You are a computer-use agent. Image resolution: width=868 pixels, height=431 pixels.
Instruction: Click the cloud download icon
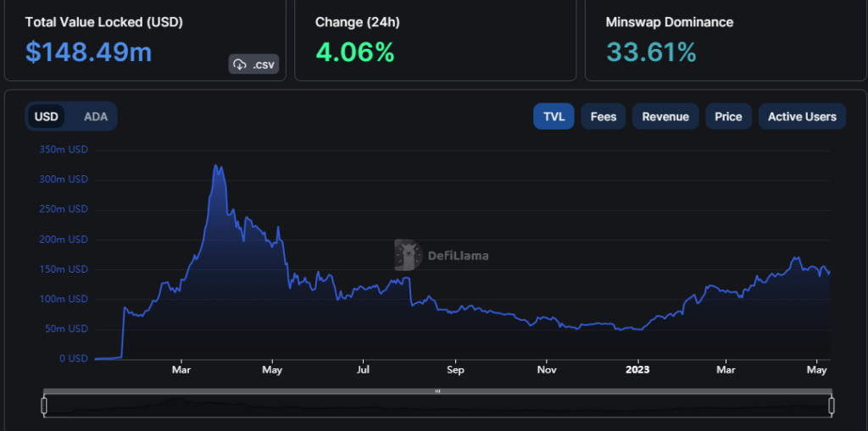coord(240,64)
